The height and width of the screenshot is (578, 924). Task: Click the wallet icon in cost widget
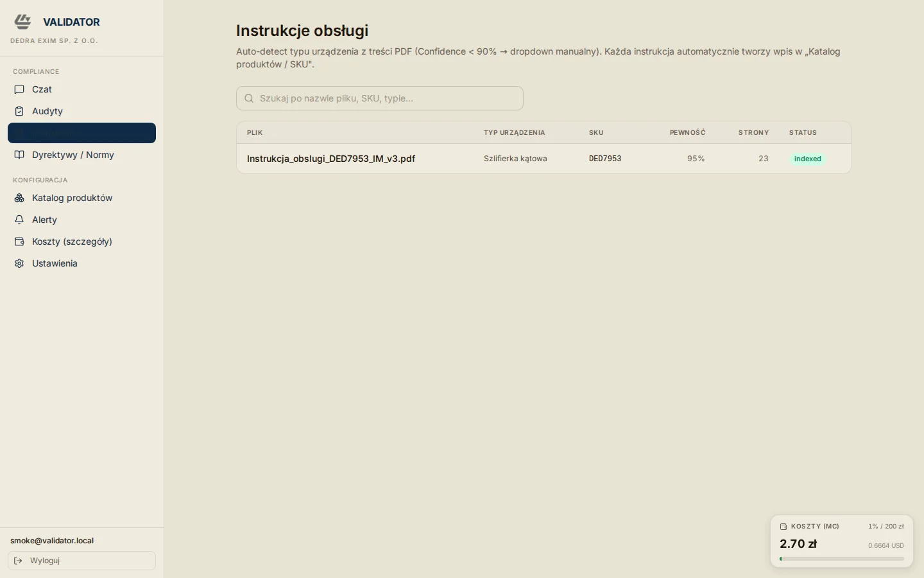[783, 527]
